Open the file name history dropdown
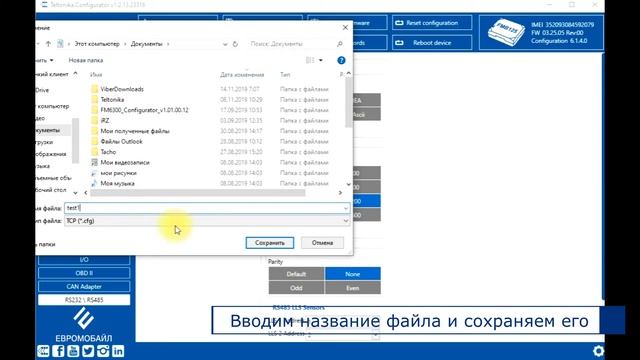This screenshot has width=640, height=360. tap(346, 208)
